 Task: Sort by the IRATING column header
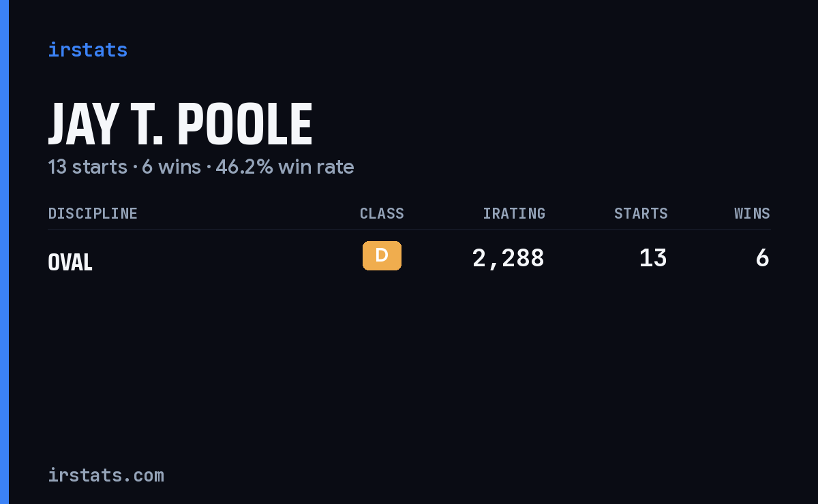514,213
